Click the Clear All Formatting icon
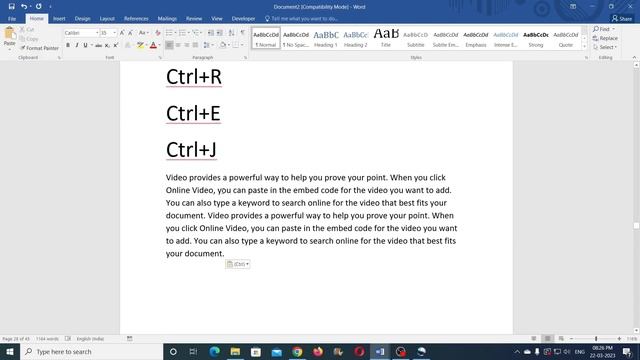The image size is (640, 360). click(x=158, y=33)
